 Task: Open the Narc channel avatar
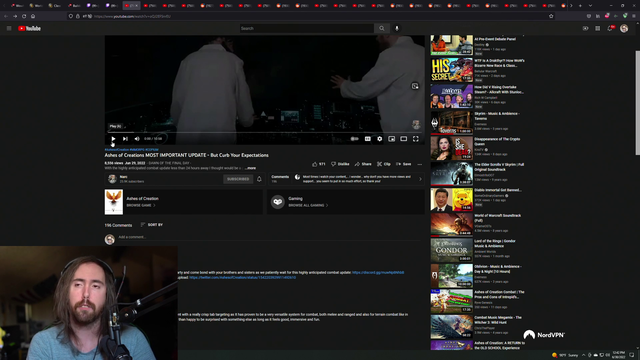(112, 179)
